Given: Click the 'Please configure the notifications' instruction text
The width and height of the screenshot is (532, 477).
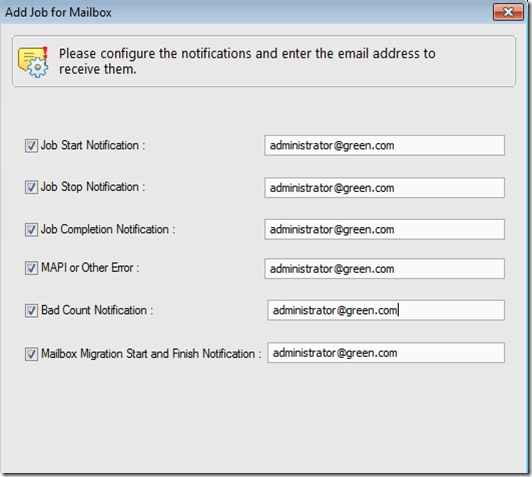Looking at the screenshot, I should point(247,61).
